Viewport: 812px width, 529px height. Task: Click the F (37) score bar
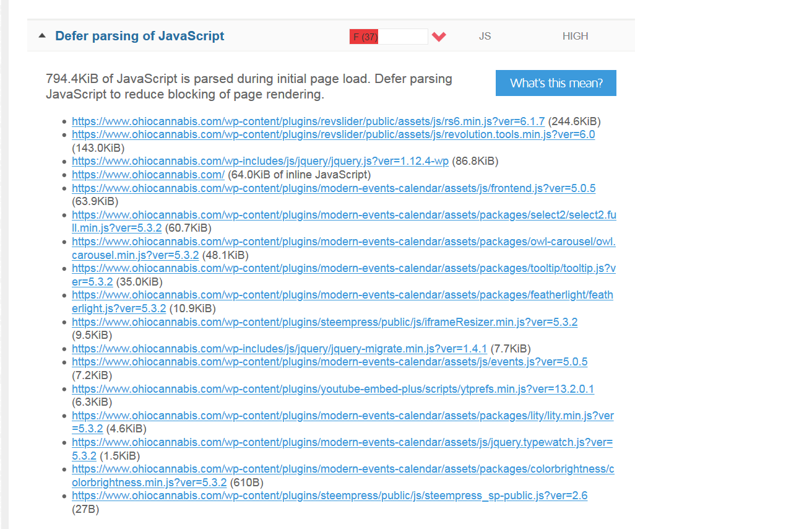coord(388,37)
